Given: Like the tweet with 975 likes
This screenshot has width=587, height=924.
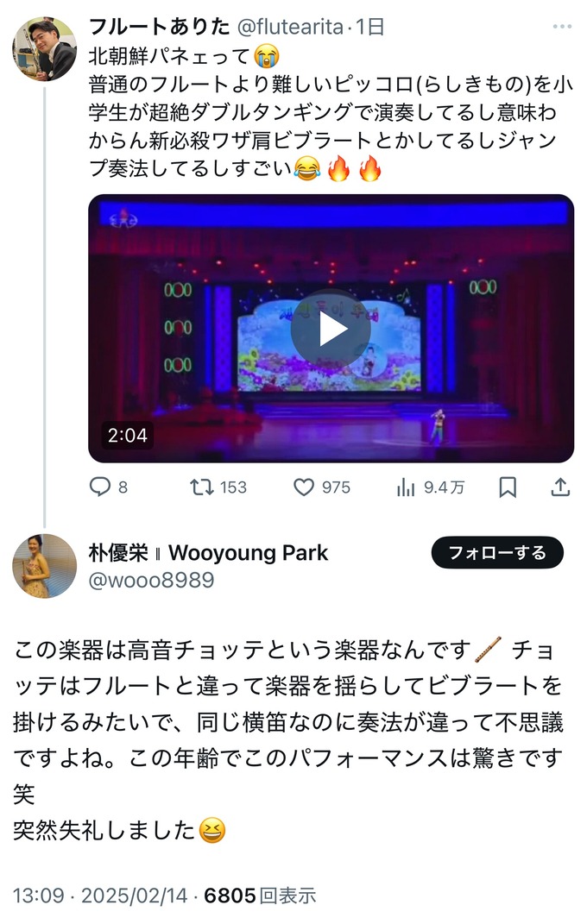Looking at the screenshot, I should (x=322, y=487).
